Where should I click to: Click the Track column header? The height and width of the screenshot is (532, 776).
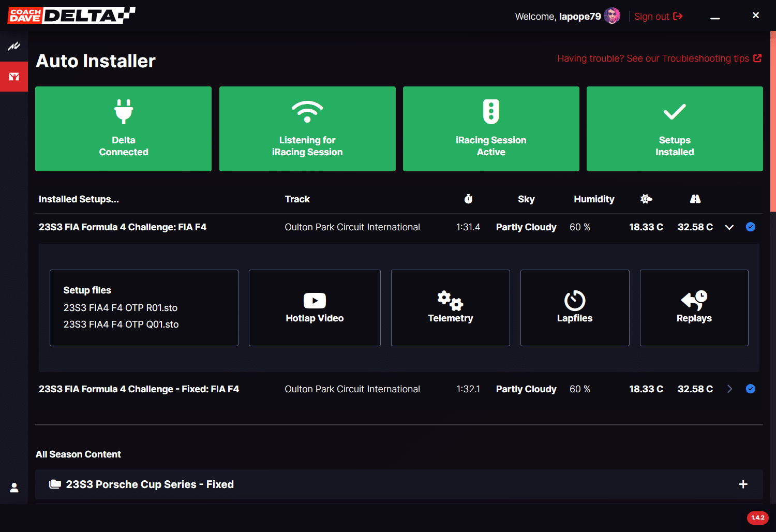point(297,199)
